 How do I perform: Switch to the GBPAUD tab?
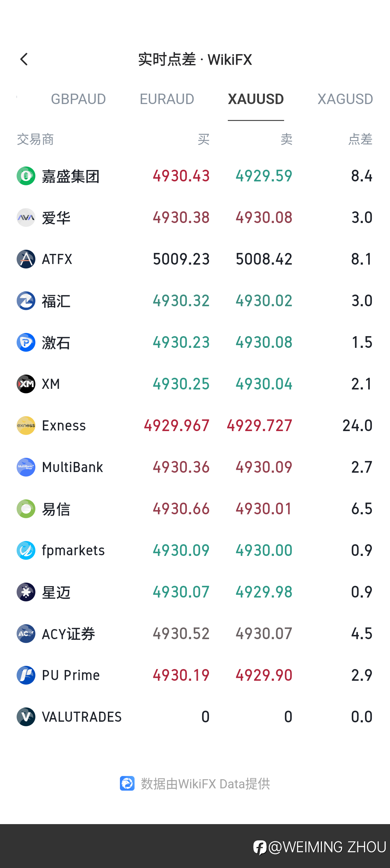point(78,99)
